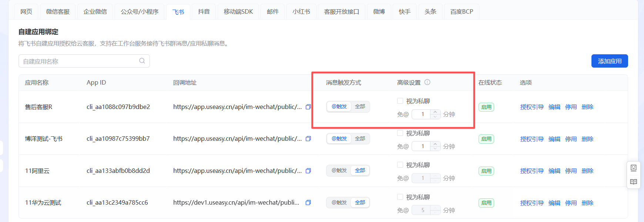Open the floating feedback robot icon
This screenshot has height=222, width=644.
(634, 168)
